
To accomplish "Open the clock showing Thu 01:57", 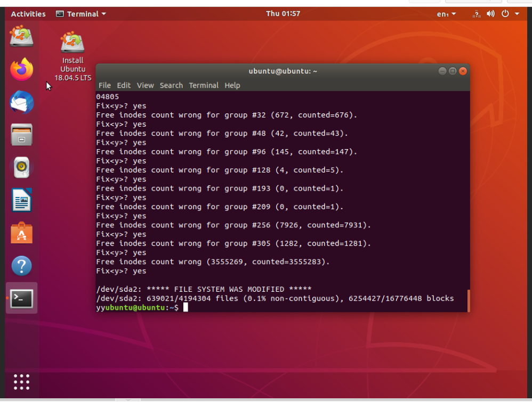I will (x=283, y=14).
